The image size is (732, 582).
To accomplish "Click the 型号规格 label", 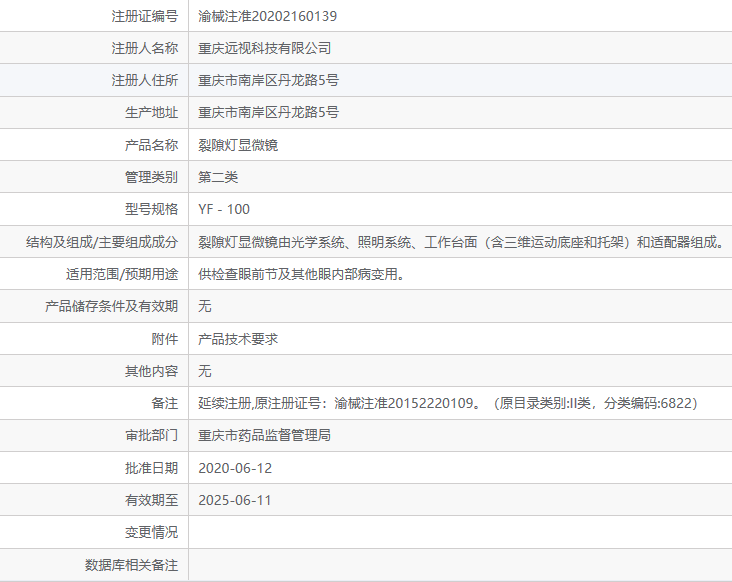I will (x=151, y=209).
